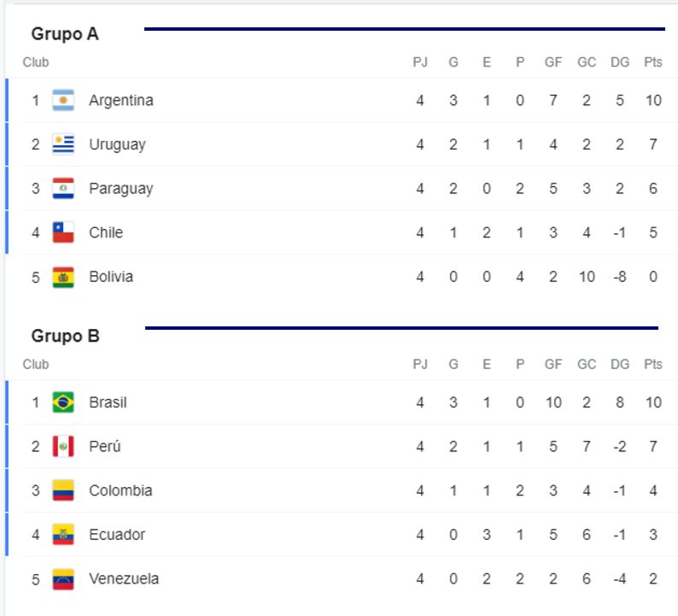
Task: Select the Bolivia flag icon
Action: click(63, 277)
